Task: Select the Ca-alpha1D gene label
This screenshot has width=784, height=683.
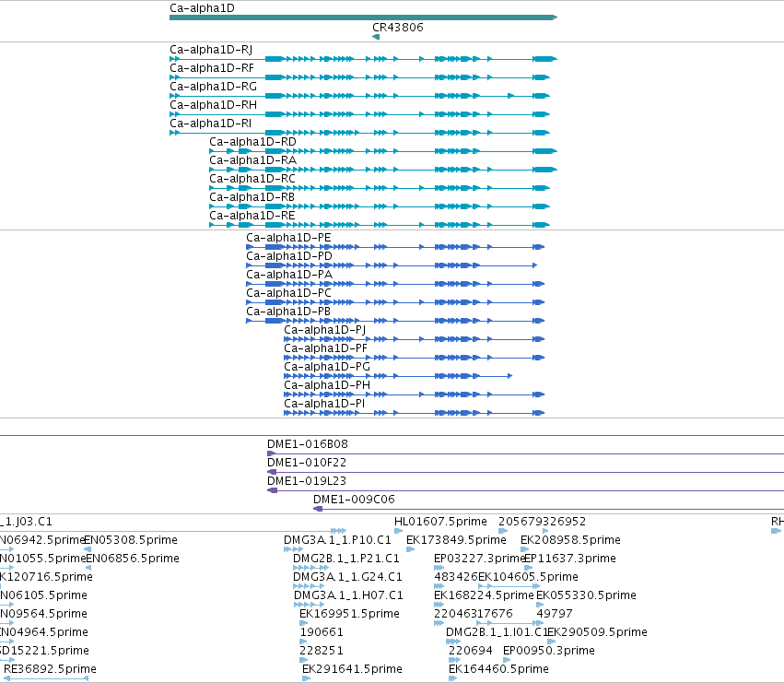Action: point(202,8)
